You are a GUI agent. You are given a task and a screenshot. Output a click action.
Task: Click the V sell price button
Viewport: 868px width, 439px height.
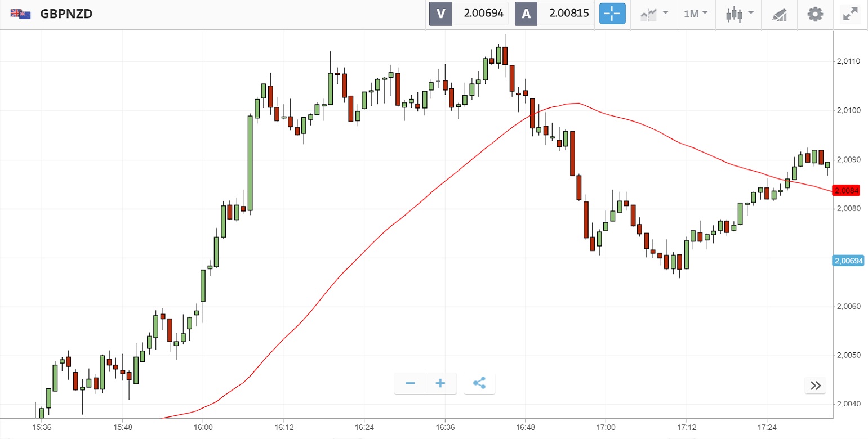point(440,14)
